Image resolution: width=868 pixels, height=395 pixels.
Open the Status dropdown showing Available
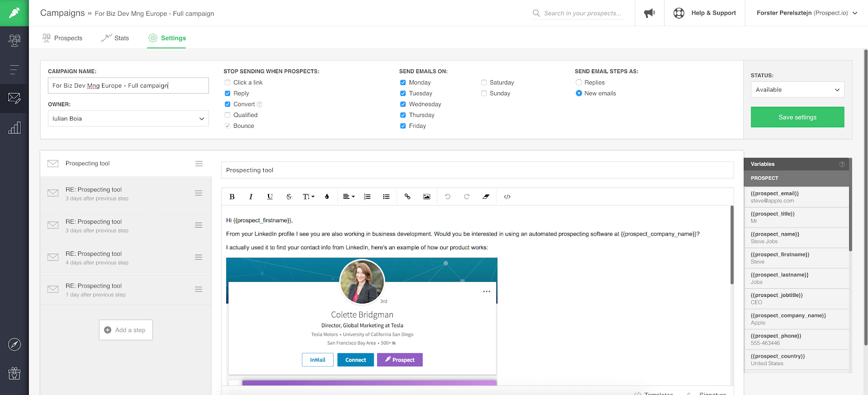click(x=797, y=90)
